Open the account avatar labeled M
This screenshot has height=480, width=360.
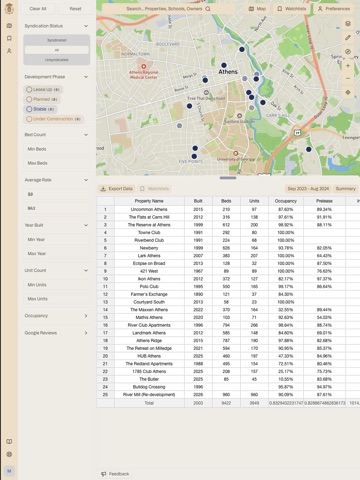(x=9, y=471)
